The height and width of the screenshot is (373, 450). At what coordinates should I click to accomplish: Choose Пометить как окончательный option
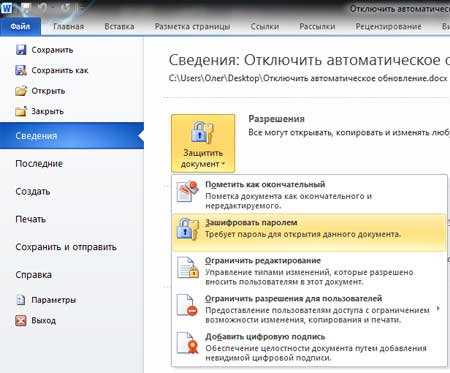309,195
